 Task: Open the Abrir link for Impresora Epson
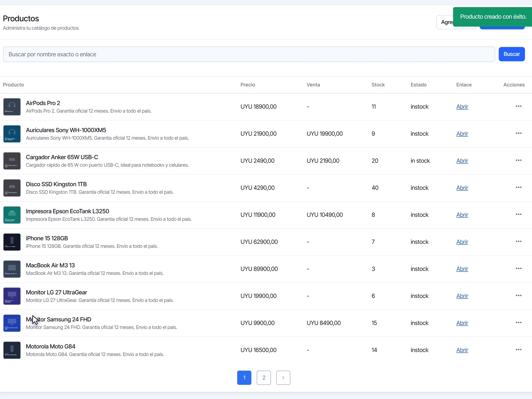pos(462,215)
